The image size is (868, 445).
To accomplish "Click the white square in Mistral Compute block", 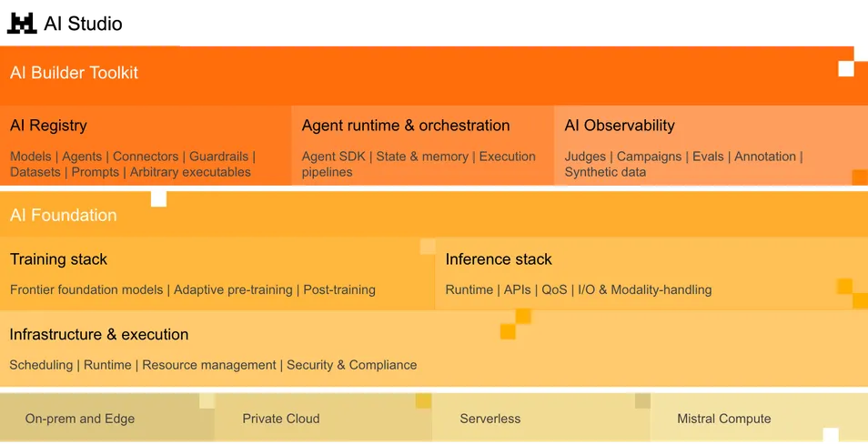I will pos(830,435).
